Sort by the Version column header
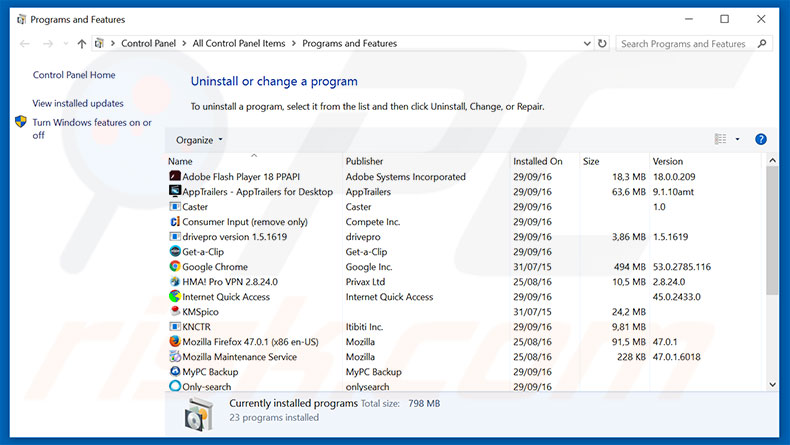 (x=705, y=161)
